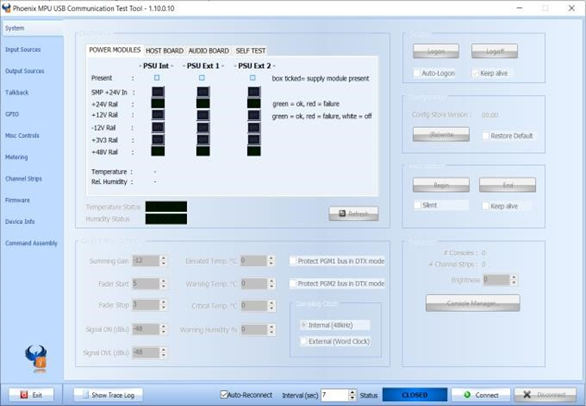Image resolution: width=586 pixels, height=406 pixels.
Task: Click the Summing Gain spinner arrows
Action: coord(163,261)
